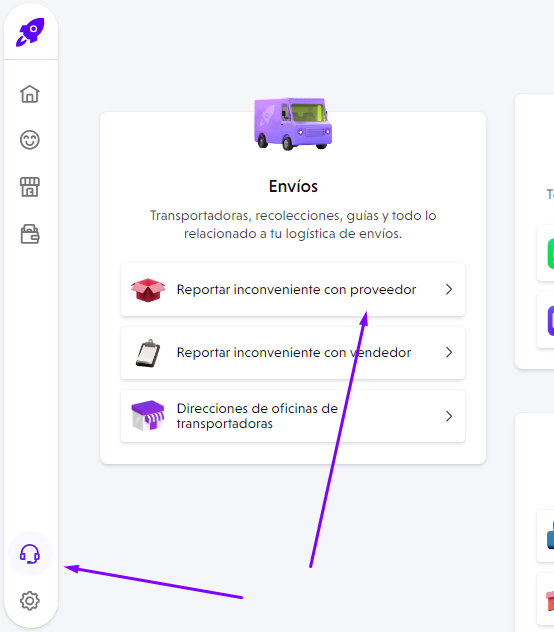Expand chevron on Reportar inconveniente con vendedor
This screenshot has height=632, width=554.
[x=449, y=353]
